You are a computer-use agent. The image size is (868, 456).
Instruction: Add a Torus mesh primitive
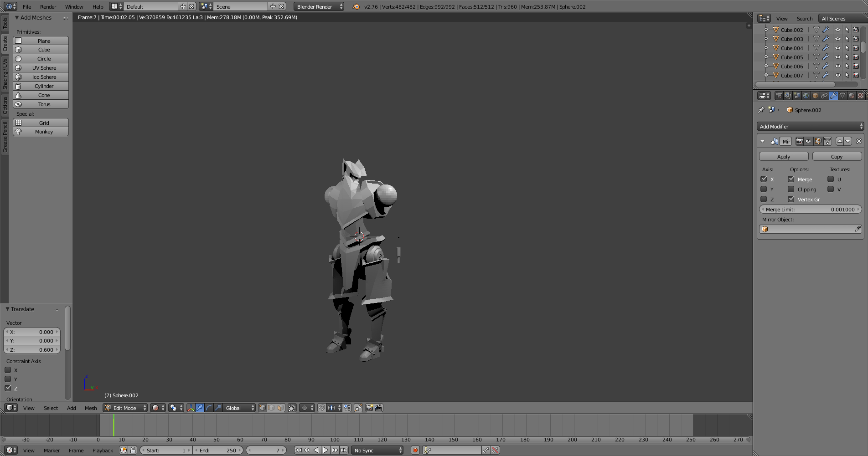[x=41, y=104]
